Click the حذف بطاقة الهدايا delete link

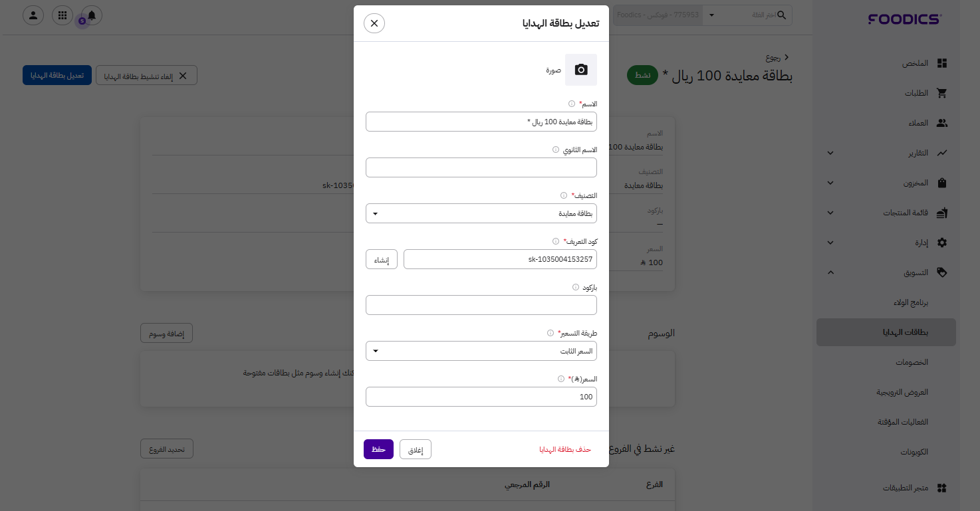pos(565,450)
